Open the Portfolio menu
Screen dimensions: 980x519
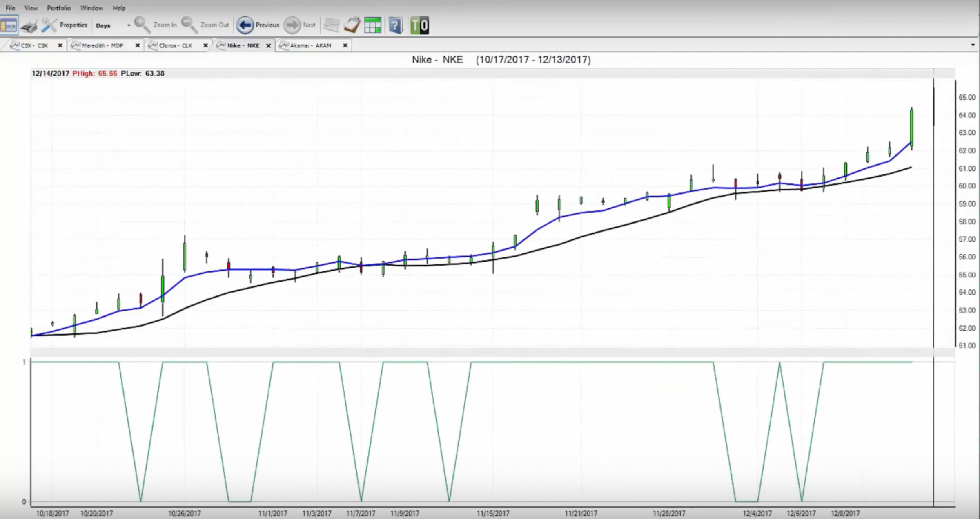coord(59,8)
